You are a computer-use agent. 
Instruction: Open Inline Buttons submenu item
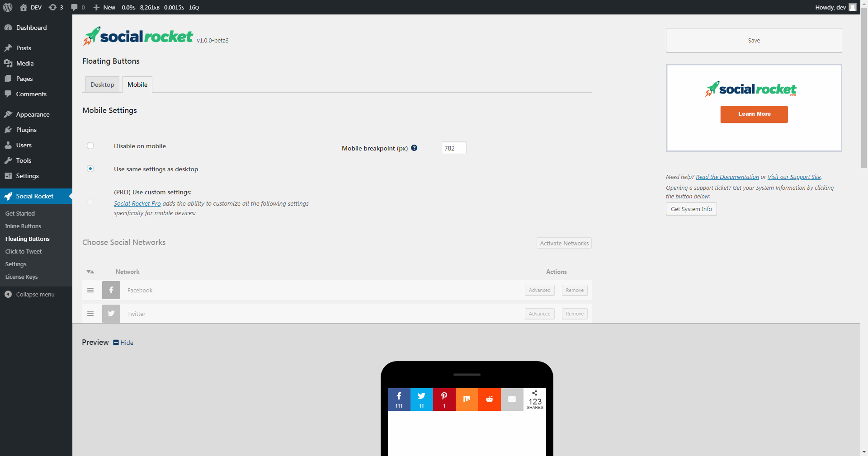[x=23, y=226]
